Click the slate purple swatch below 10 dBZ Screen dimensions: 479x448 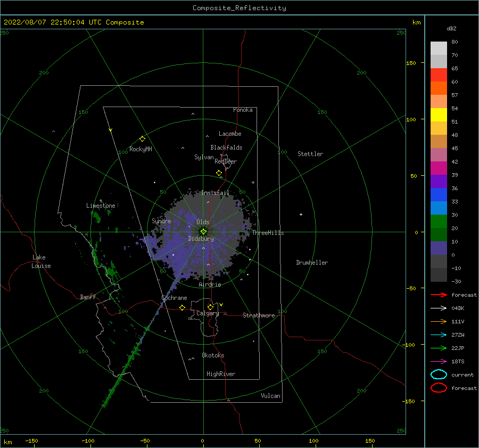(439, 248)
